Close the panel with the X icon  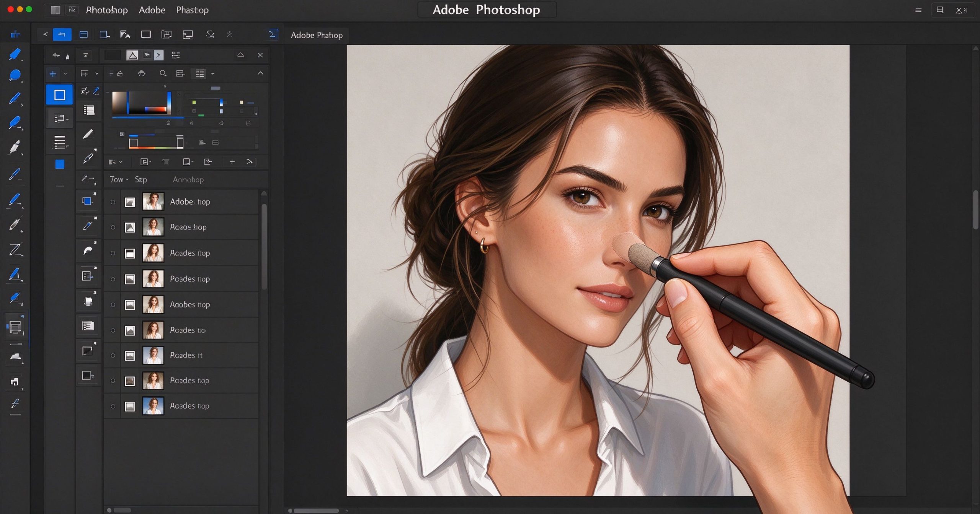coord(260,55)
